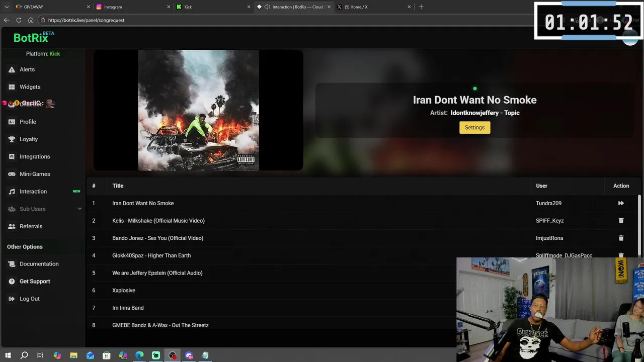Open the Documentation icon
Viewport: 644px width, 362px height.
[x=12, y=264]
